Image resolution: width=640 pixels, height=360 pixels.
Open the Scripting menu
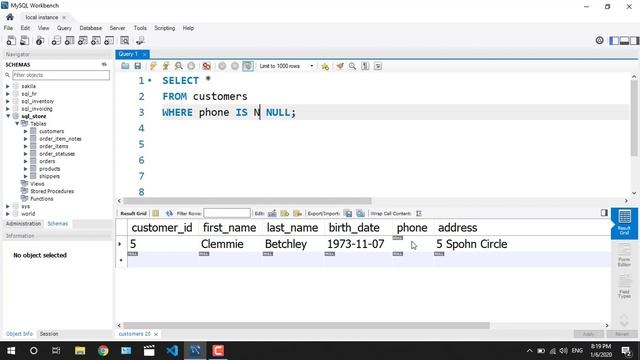pos(164,28)
